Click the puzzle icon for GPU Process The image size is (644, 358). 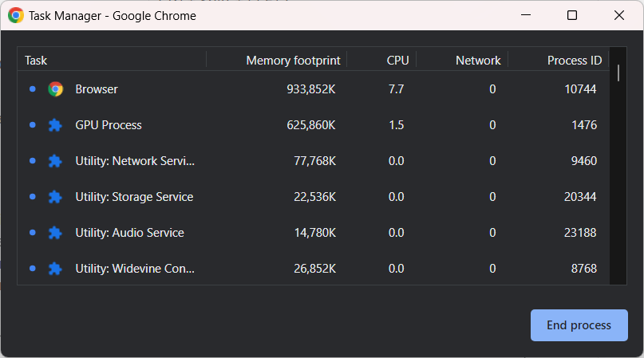click(55, 125)
